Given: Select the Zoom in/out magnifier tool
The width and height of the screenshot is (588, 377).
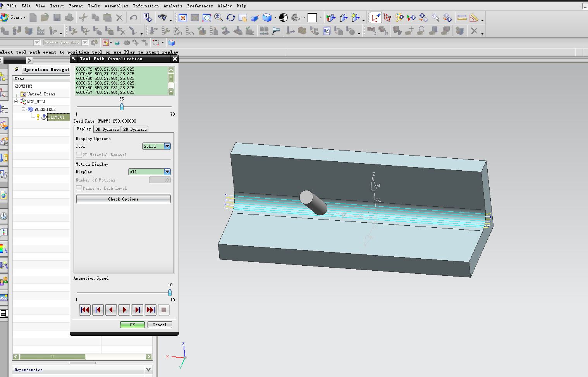Looking at the screenshot, I should [219, 17].
